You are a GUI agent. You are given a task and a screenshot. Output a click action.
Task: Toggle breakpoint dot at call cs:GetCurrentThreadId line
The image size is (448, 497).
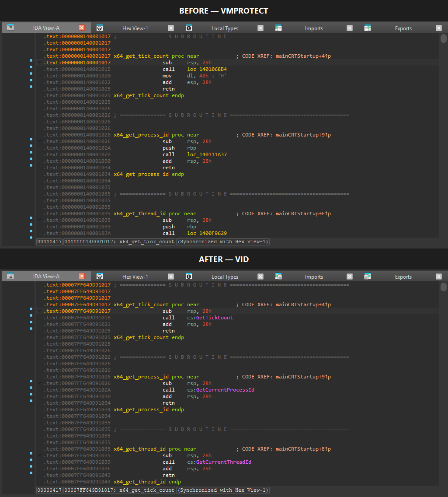pos(31,460)
